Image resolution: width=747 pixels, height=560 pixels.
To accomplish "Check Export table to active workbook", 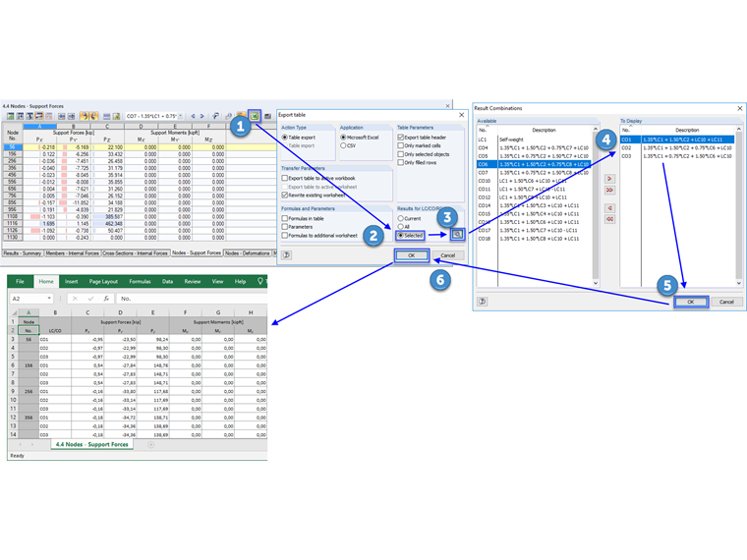I will coord(285,178).
